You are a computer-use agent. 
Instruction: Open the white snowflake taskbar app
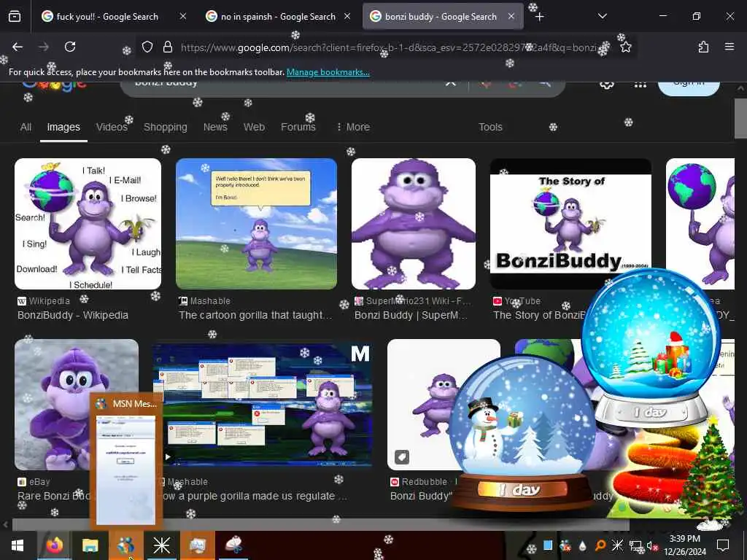[161, 545]
